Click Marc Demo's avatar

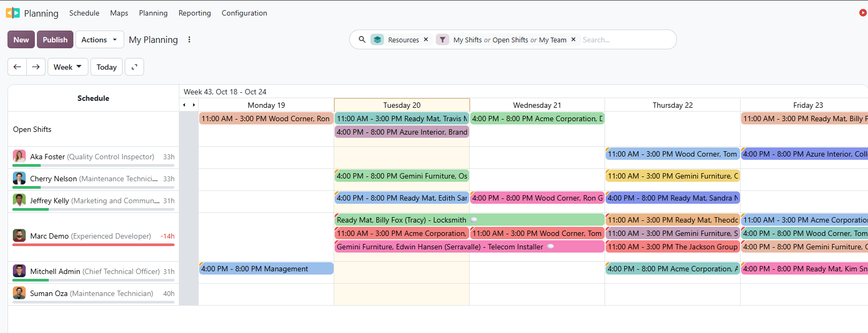[x=19, y=236]
